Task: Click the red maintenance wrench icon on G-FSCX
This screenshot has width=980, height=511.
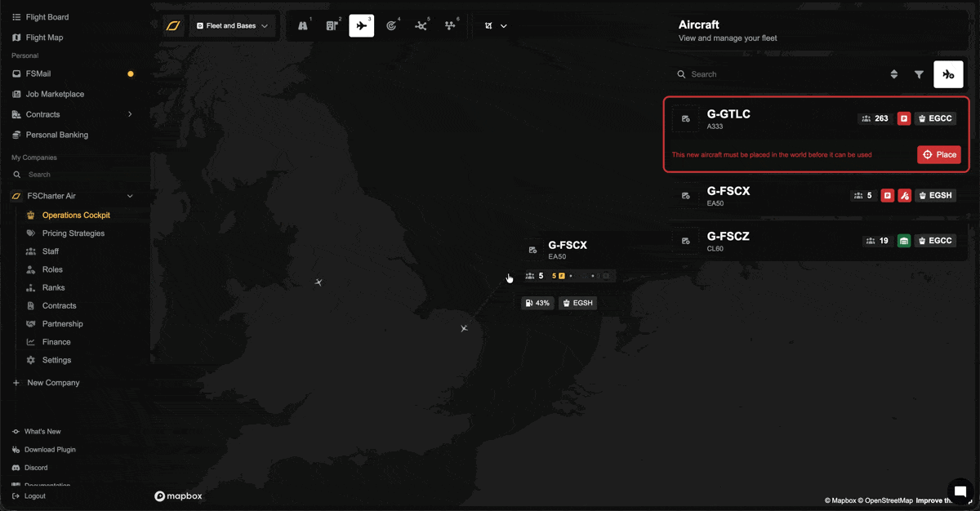Action: pyautogui.click(x=904, y=196)
